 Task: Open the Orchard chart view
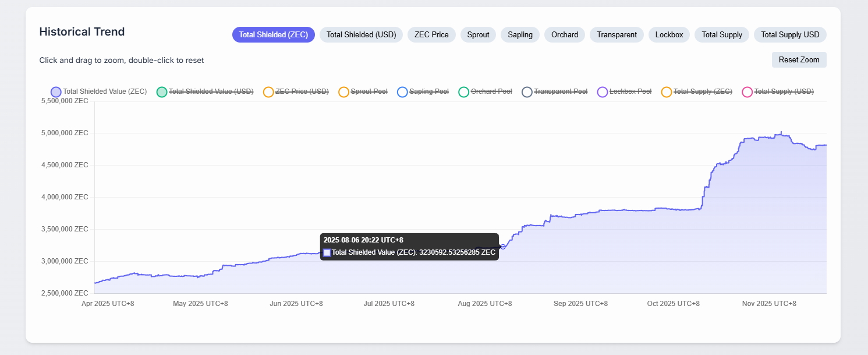click(x=565, y=34)
